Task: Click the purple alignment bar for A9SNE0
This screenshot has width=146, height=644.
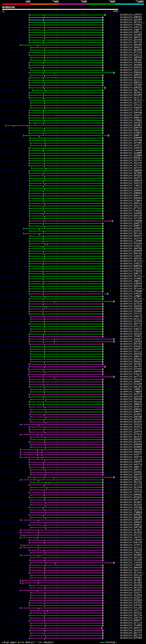Action: pyautogui.click(x=54, y=125)
